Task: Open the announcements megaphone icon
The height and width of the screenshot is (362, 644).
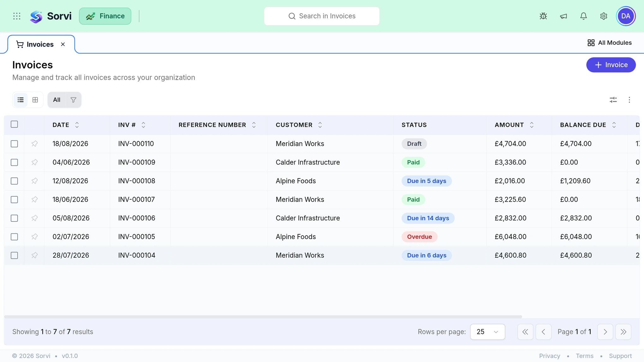Action: [563, 16]
